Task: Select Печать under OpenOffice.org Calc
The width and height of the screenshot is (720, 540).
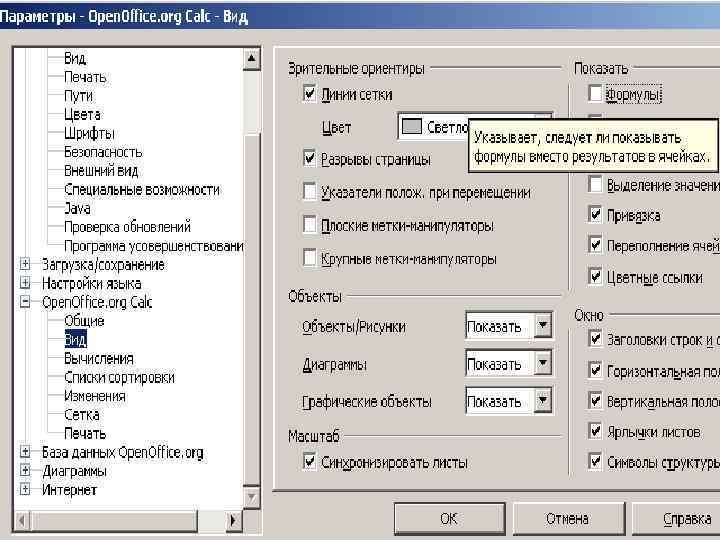Action: tap(85, 433)
